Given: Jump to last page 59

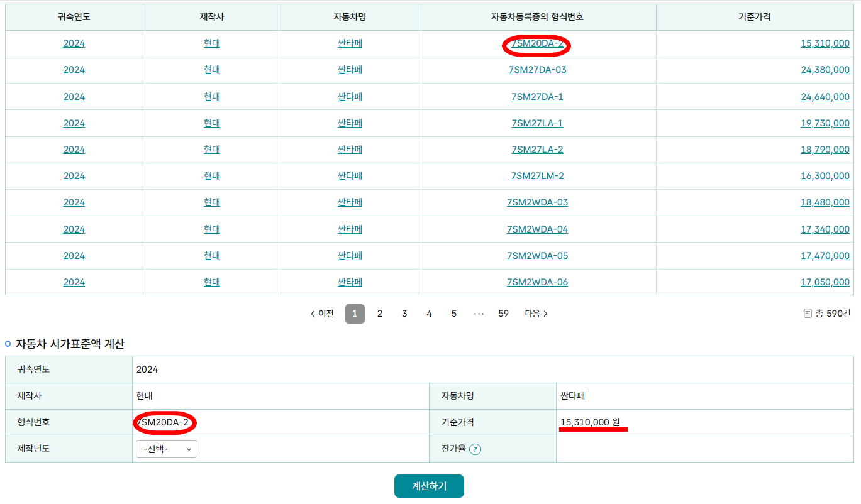Looking at the screenshot, I should tap(503, 314).
